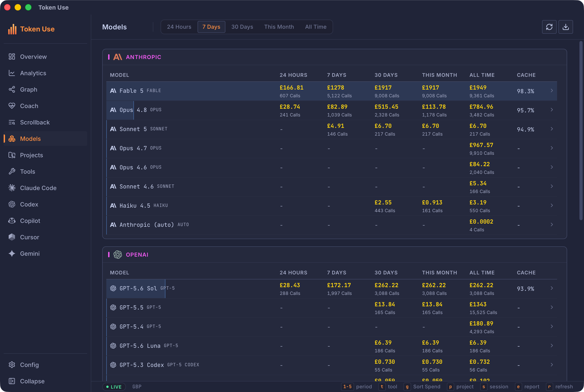Open the Graph nodes icon
584x392 pixels.
pyautogui.click(x=12, y=90)
